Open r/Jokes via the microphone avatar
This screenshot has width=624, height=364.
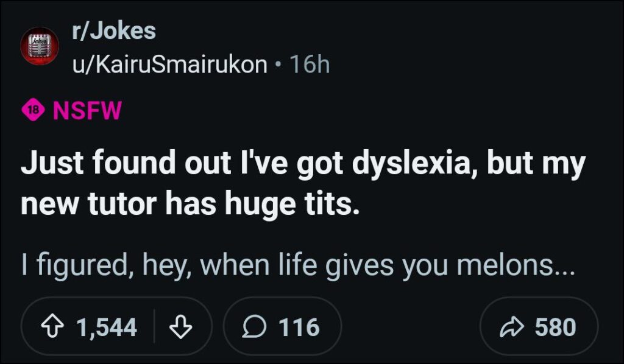[39, 46]
